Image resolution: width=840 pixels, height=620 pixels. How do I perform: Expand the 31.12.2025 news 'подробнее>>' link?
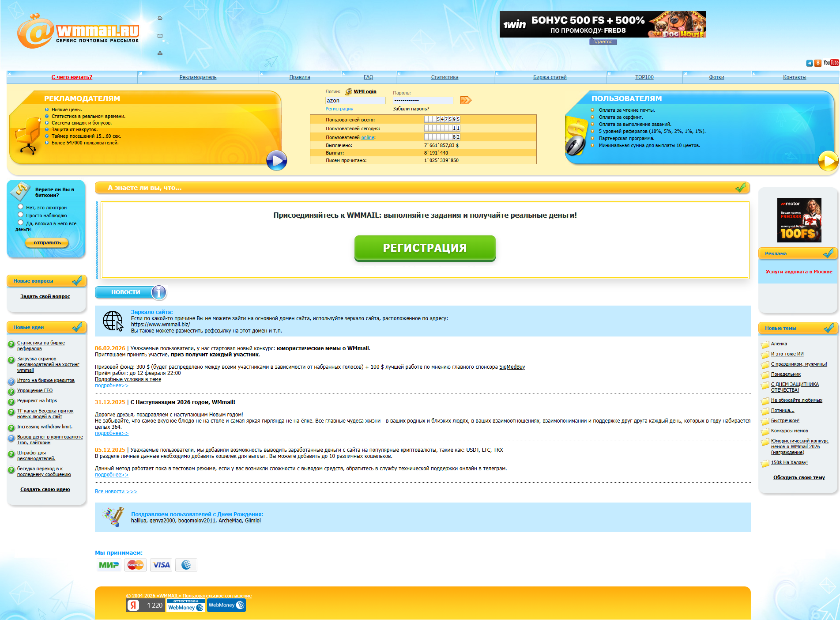112,433
